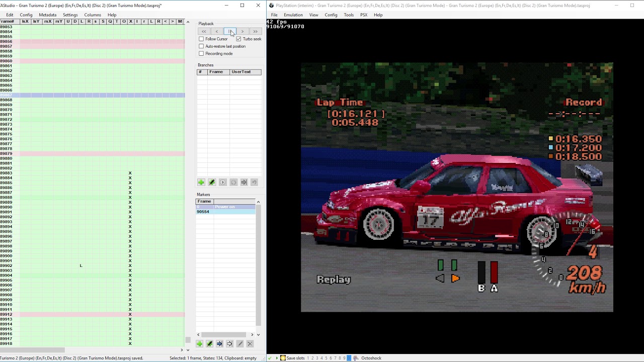Click the add branch with text pencil icon
644x362 pixels.
point(212,182)
